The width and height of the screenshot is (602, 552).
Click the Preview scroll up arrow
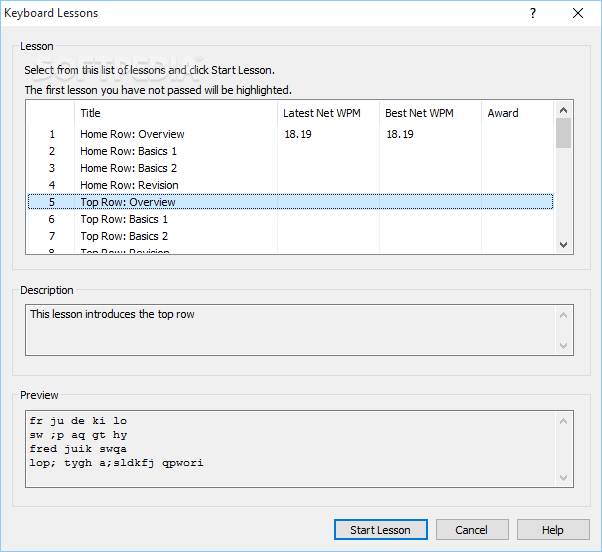tap(563, 421)
